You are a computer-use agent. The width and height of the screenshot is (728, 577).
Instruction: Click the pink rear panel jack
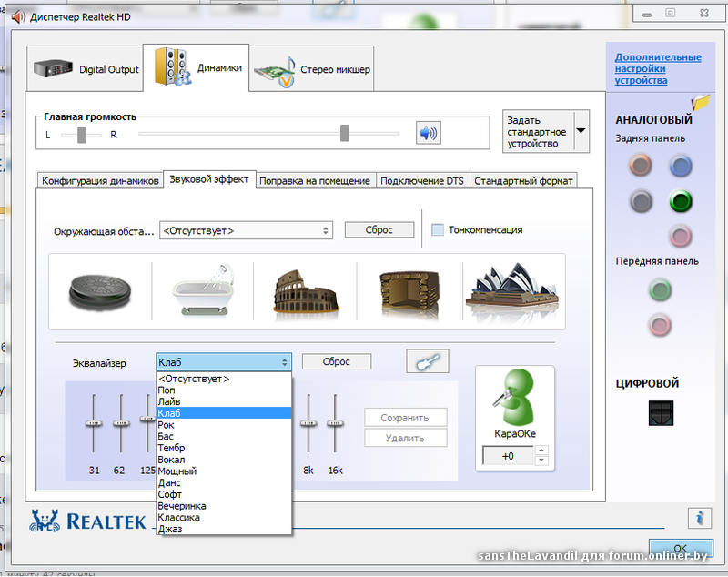coord(681,237)
